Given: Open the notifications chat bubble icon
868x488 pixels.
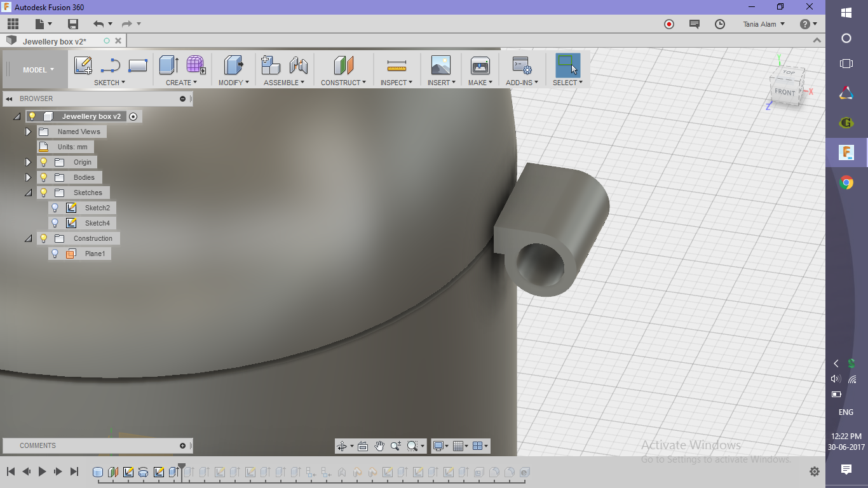Looking at the screenshot, I should click(x=695, y=24).
